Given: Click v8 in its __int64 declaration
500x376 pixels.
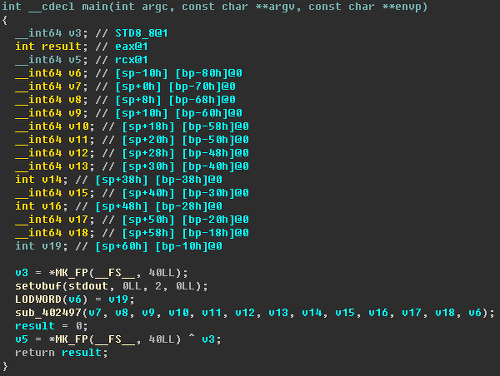Looking at the screenshot, I should pyautogui.click(x=75, y=100).
